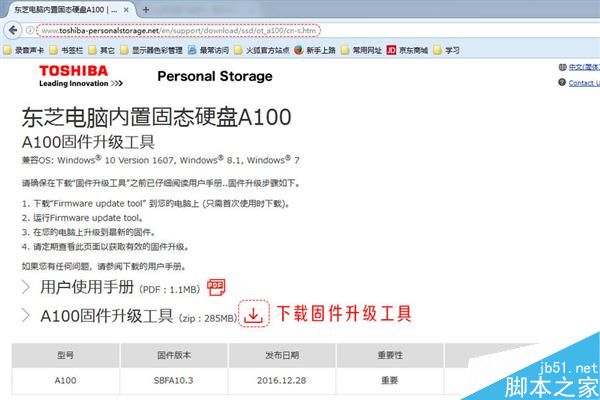Open the 中文(简体) language link
600x400 pixels.
pos(584,67)
